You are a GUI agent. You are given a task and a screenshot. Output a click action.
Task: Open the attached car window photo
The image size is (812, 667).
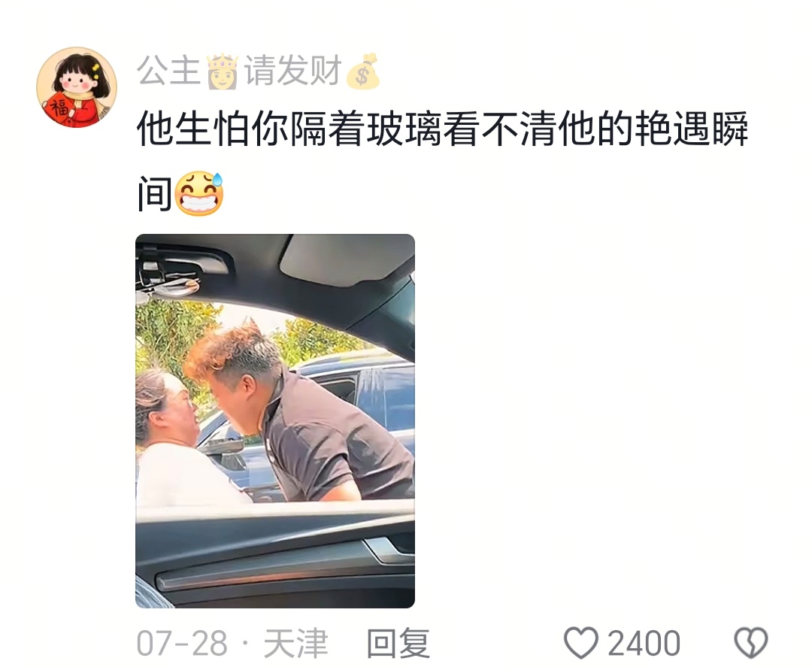[x=275, y=421]
